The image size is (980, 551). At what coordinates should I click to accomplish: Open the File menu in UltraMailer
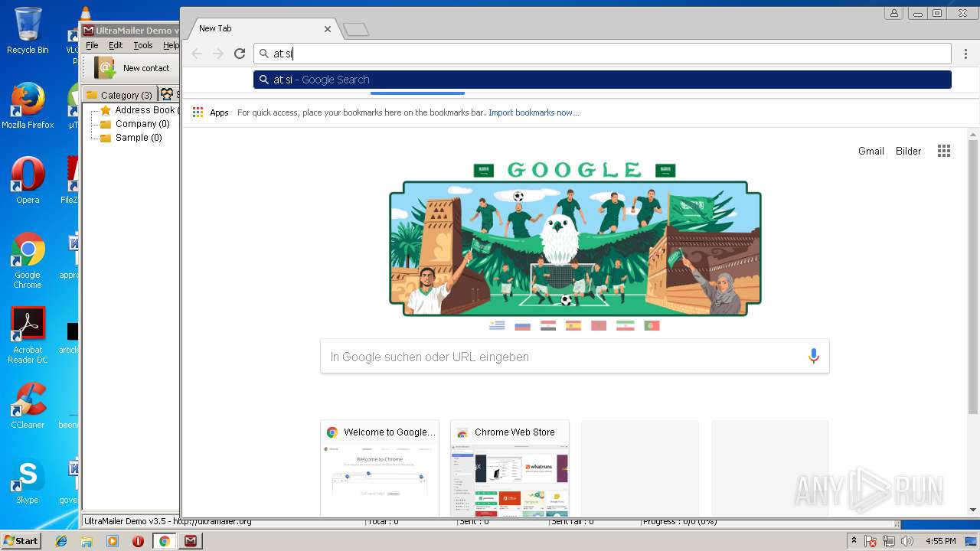[92, 46]
